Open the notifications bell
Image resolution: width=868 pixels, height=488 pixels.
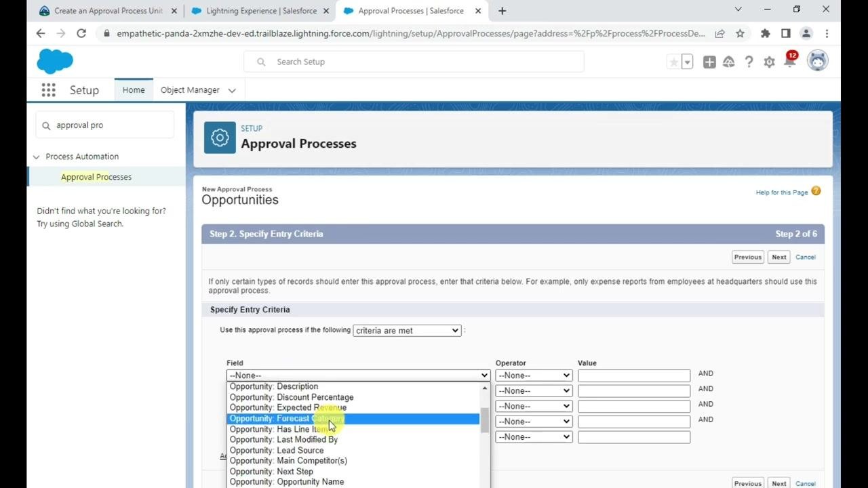click(x=789, y=62)
